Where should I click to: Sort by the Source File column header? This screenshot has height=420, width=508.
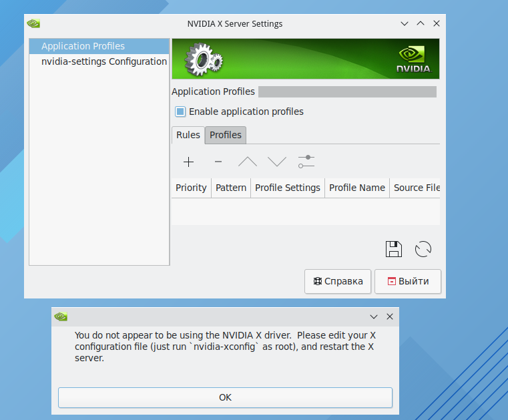(415, 188)
